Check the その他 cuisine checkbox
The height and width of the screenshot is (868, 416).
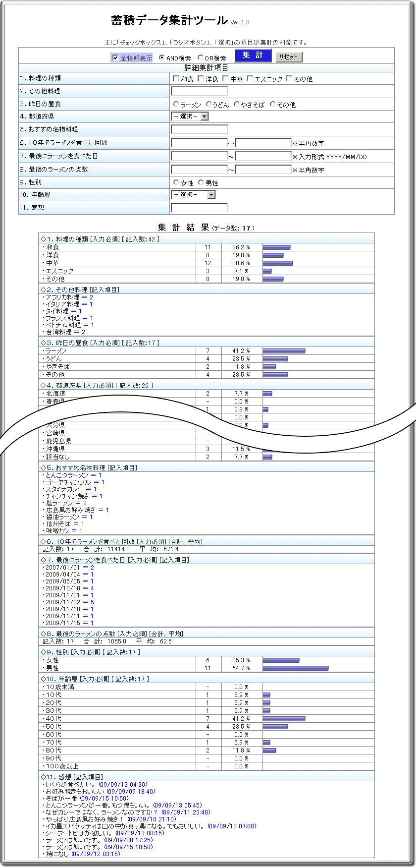tap(289, 78)
